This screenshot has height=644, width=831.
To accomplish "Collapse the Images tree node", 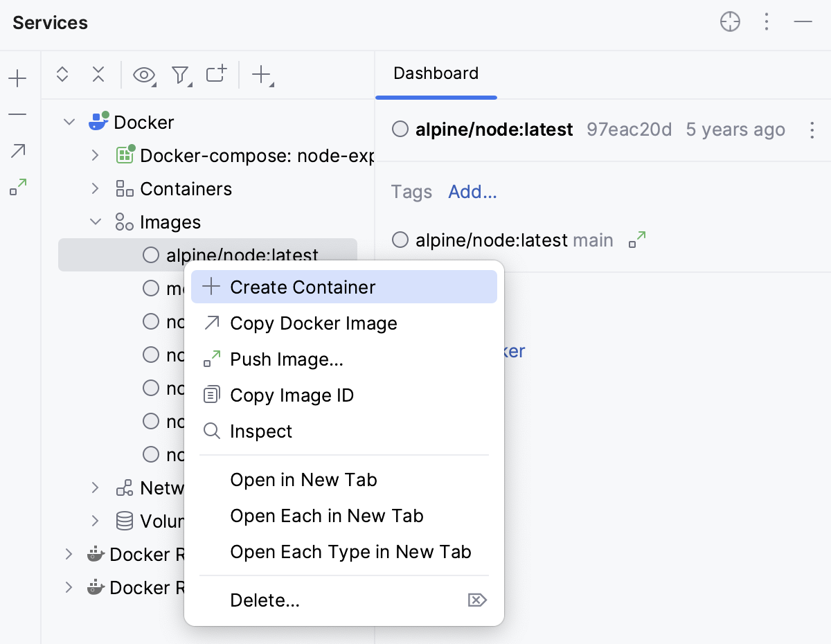I will click(95, 222).
